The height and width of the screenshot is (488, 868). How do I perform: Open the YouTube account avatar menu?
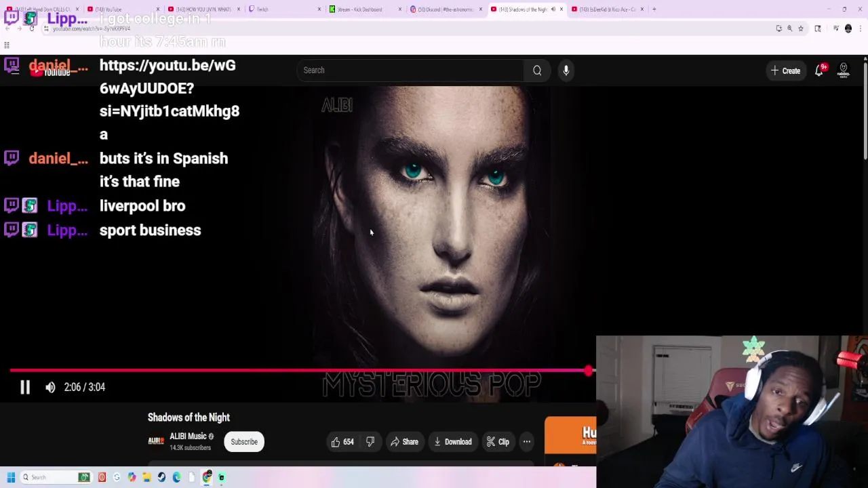844,70
